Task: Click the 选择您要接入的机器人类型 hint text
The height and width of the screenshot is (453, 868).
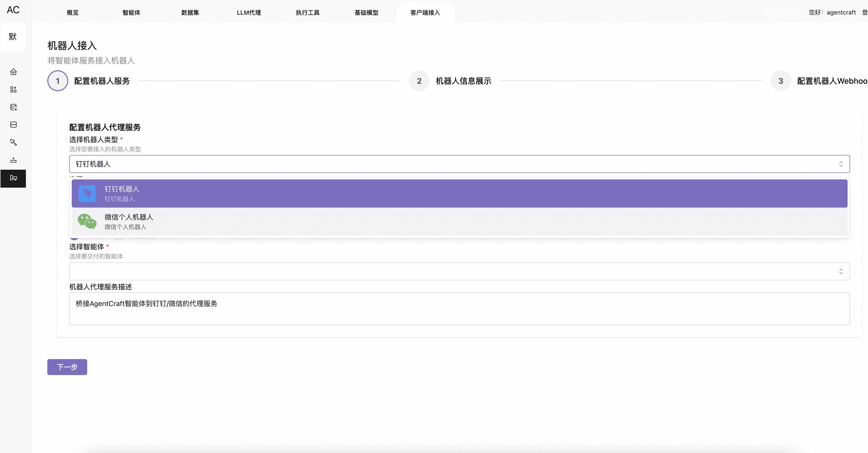Action: click(x=105, y=149)
